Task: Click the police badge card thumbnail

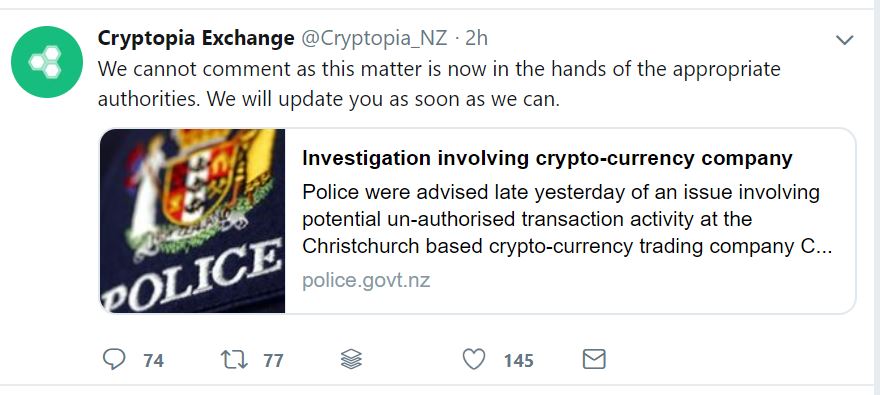Action: 192,221
